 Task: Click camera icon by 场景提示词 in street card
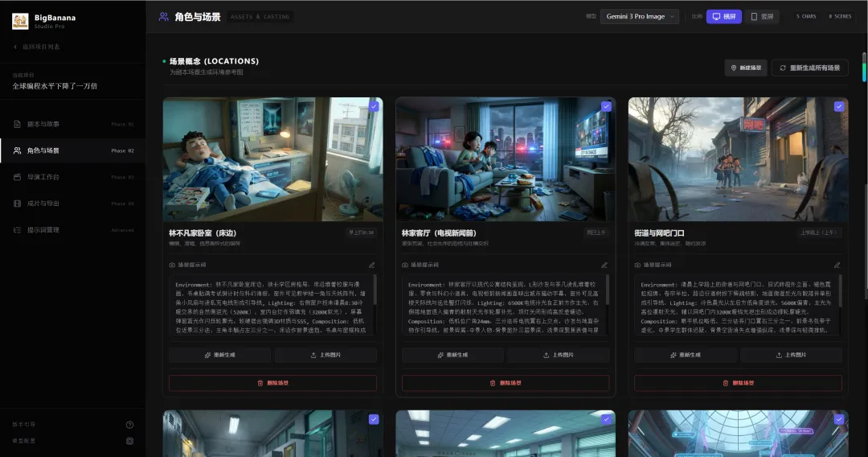637,266
